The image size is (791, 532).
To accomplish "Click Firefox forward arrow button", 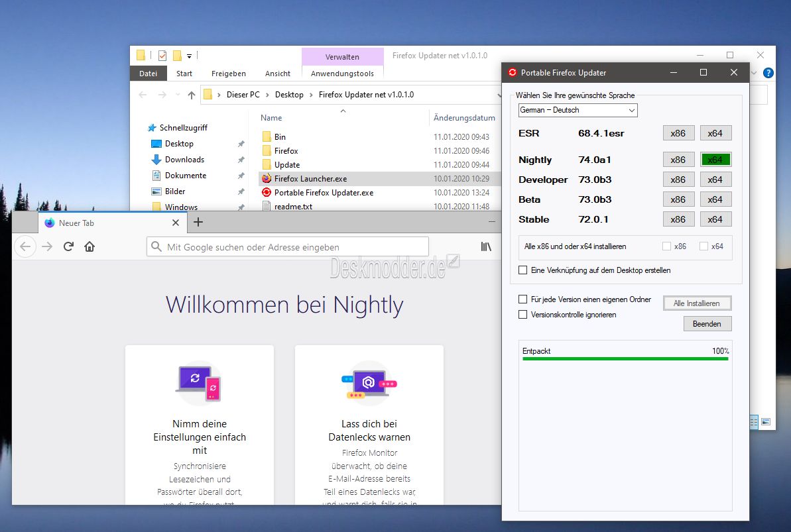I will [x=47, y=246].
